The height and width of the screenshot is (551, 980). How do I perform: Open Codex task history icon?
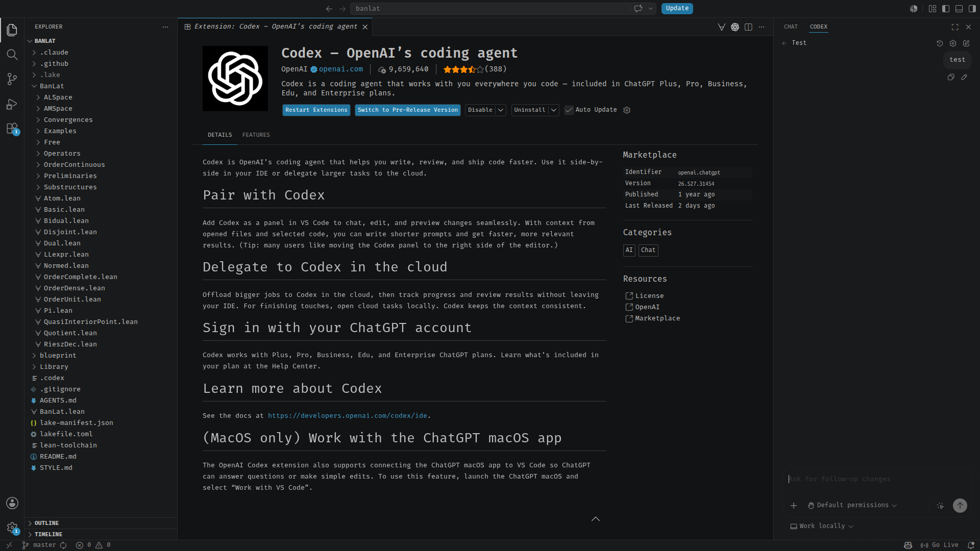coord(940,43)
